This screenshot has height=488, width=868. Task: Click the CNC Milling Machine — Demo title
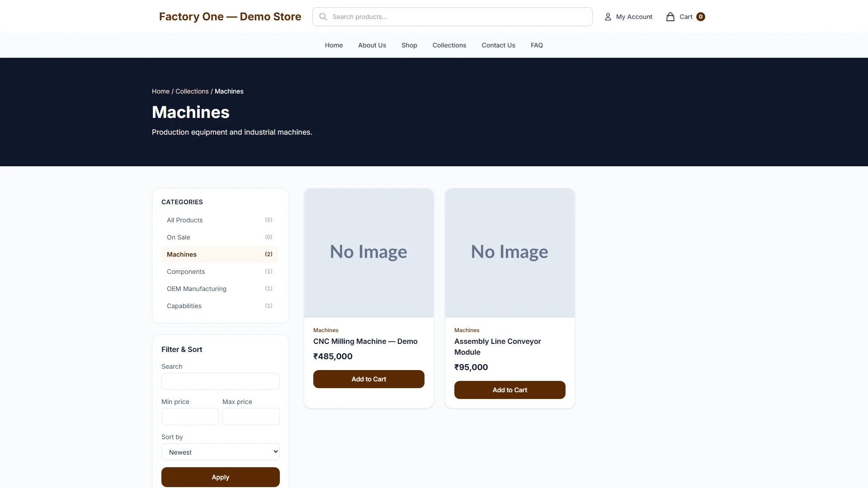pos(365,342)
